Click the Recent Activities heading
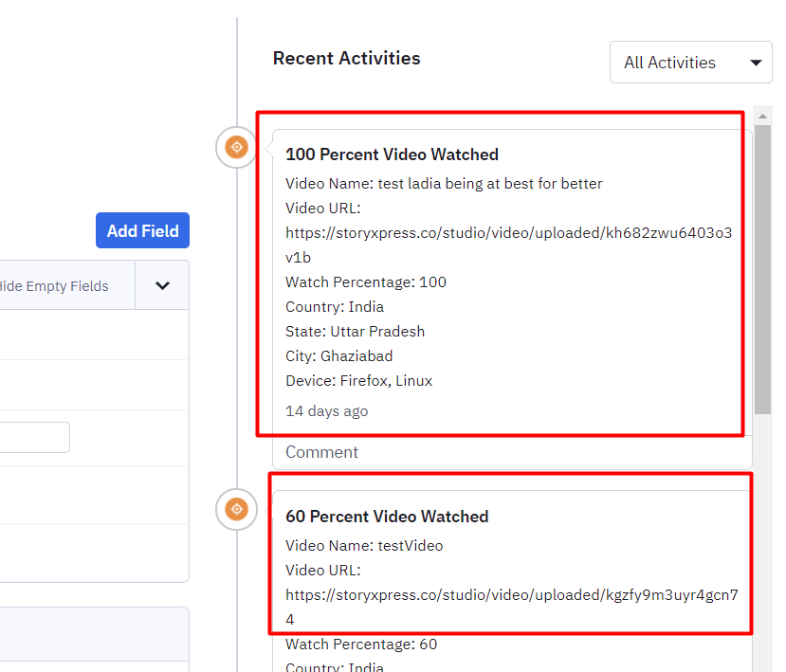Viewport: 786px width, 672px height. (x=346, y=58)
